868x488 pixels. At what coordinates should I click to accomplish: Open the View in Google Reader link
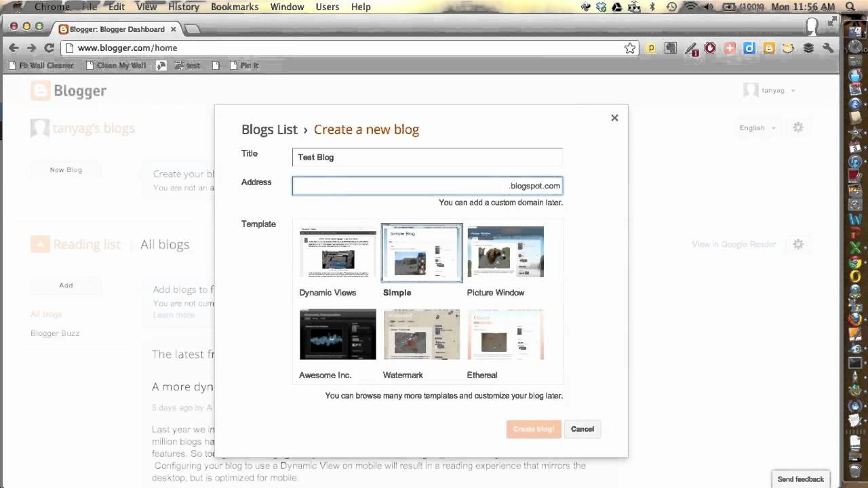pos(734,244)
